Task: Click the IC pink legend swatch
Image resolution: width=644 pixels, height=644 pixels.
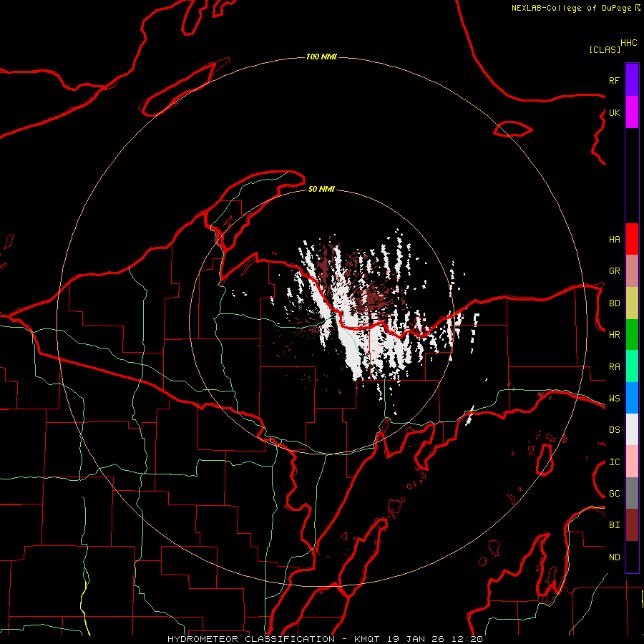Action: click(x=632, y=462)
